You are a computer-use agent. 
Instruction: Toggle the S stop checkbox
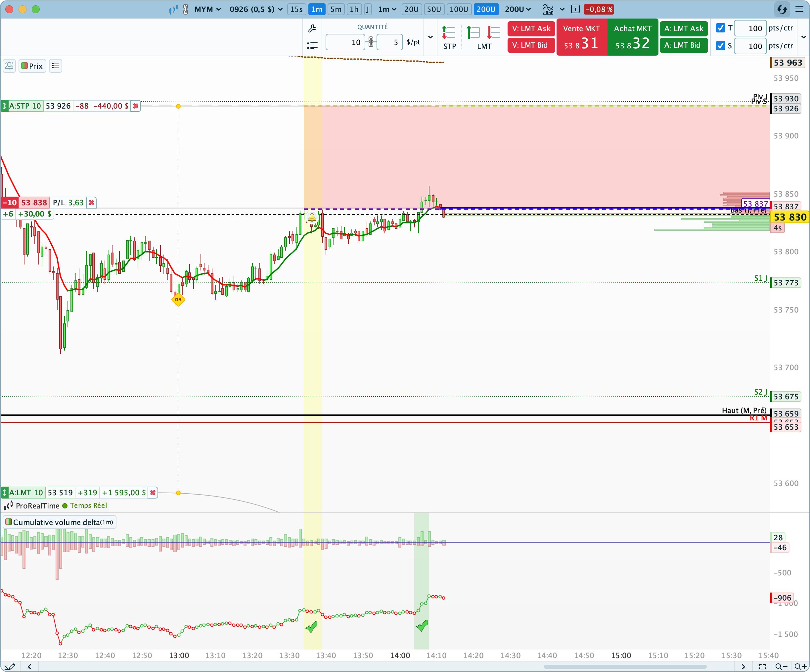(721, 46)
